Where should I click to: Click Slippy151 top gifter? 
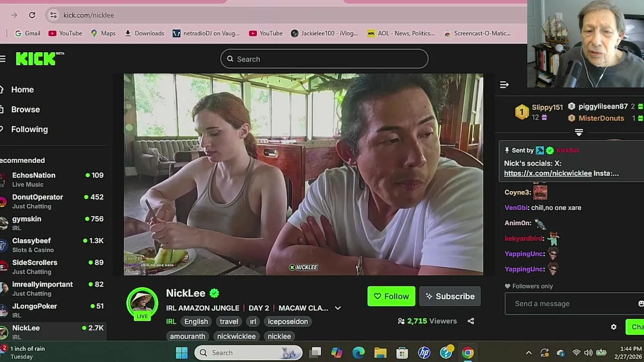pos(547,107)
